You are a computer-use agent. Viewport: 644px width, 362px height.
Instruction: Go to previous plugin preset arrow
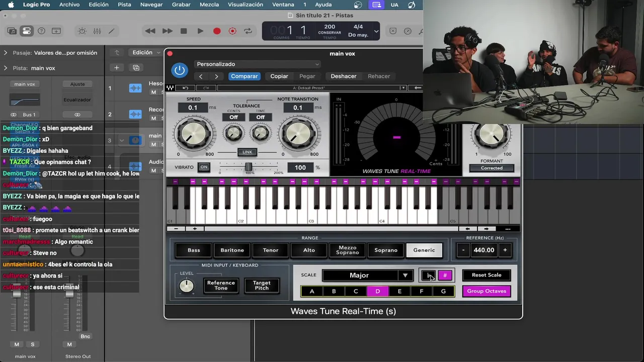point(201,76)
